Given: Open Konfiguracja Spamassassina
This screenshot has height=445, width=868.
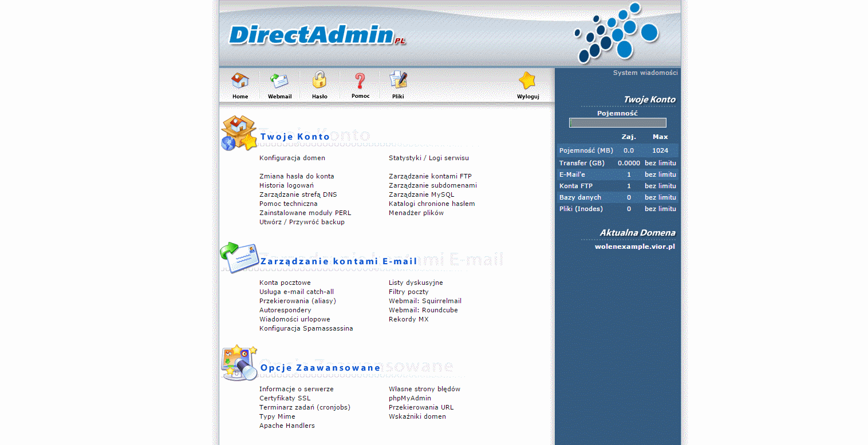Looking at the screenshot, I should 306,328.
